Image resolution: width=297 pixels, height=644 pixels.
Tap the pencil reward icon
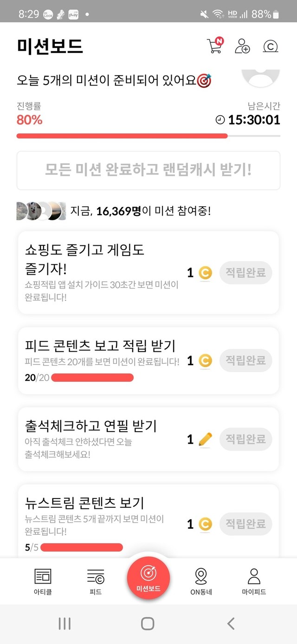(205, 439)
